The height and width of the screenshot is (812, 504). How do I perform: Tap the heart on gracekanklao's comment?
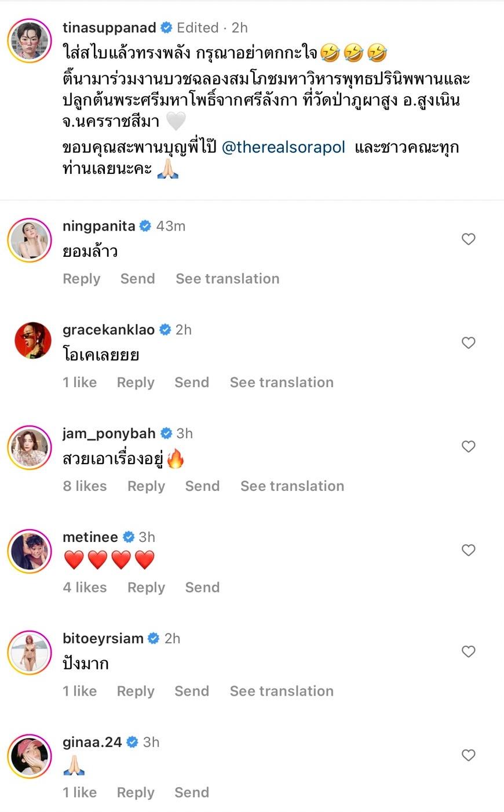[468, 343]
